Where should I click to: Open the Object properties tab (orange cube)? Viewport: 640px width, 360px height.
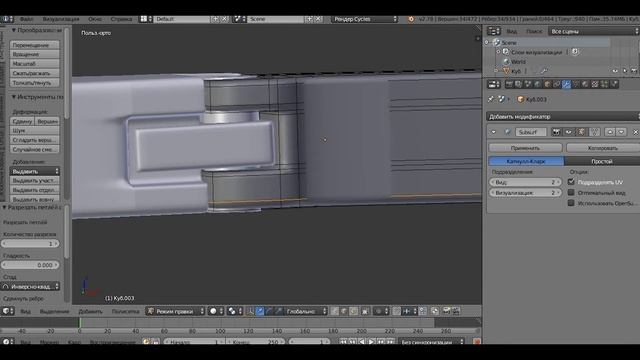pos(547,84)
